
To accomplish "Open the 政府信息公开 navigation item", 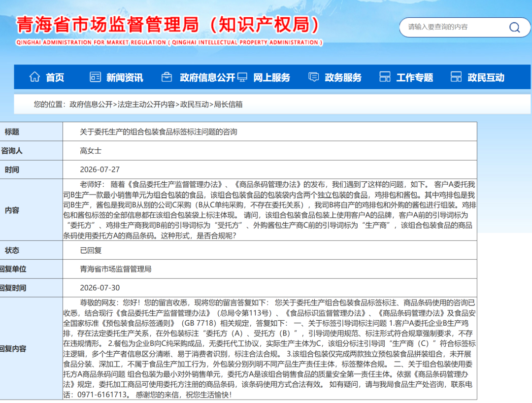I will pos(207,77).
